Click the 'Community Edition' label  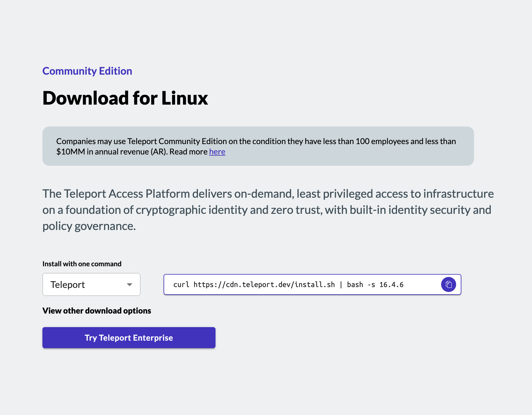click(x=87, y=71)
